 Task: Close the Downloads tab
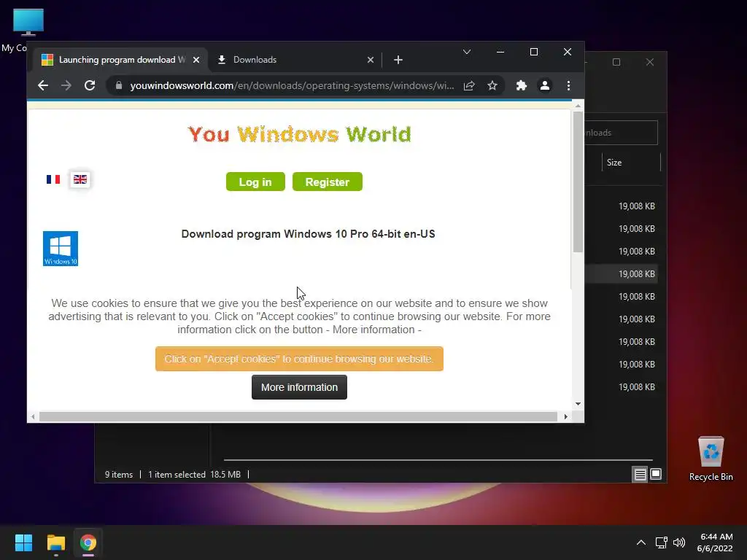point(370,60)
